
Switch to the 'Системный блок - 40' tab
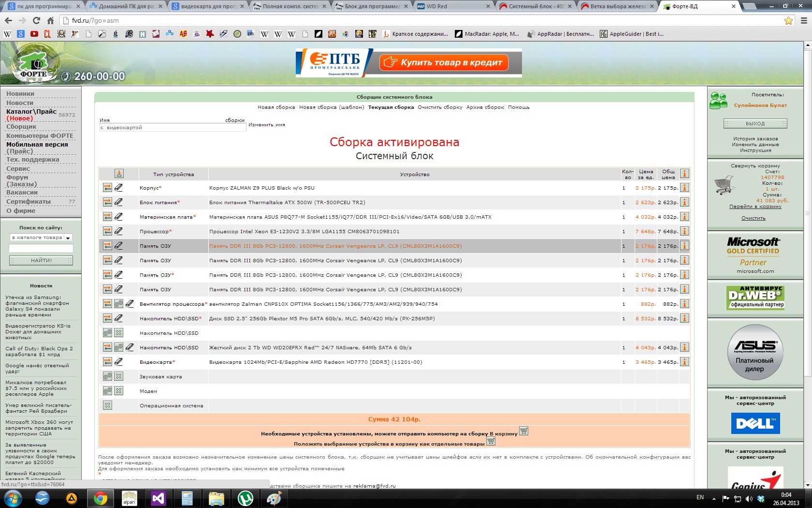pyautogui.click(x=536, y=6)
